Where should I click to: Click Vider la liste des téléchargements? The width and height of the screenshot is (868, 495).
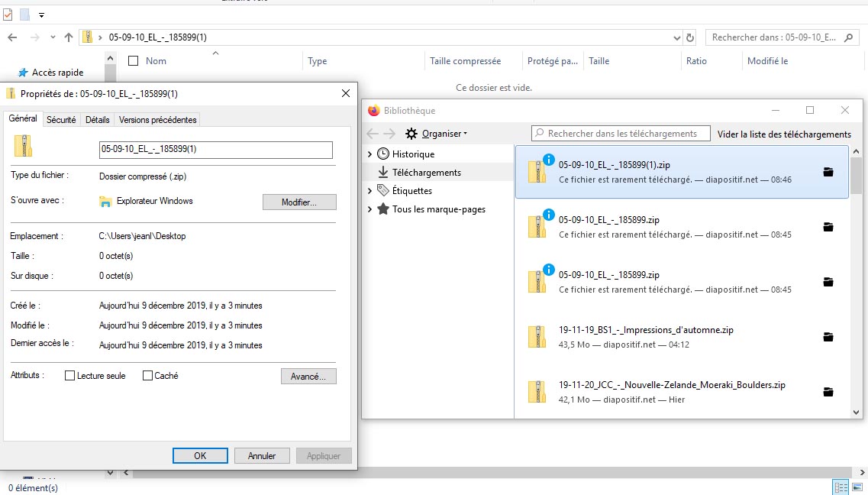coord(784,134)
